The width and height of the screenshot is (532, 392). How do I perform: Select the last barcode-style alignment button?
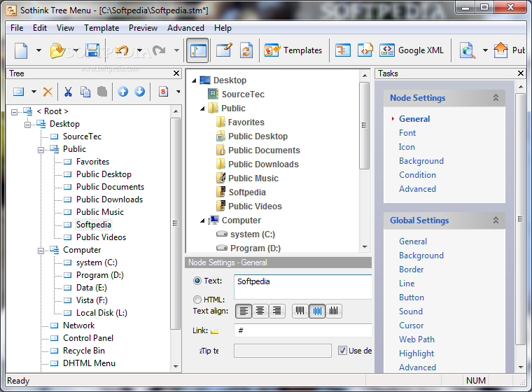click(x=333, y=311)
